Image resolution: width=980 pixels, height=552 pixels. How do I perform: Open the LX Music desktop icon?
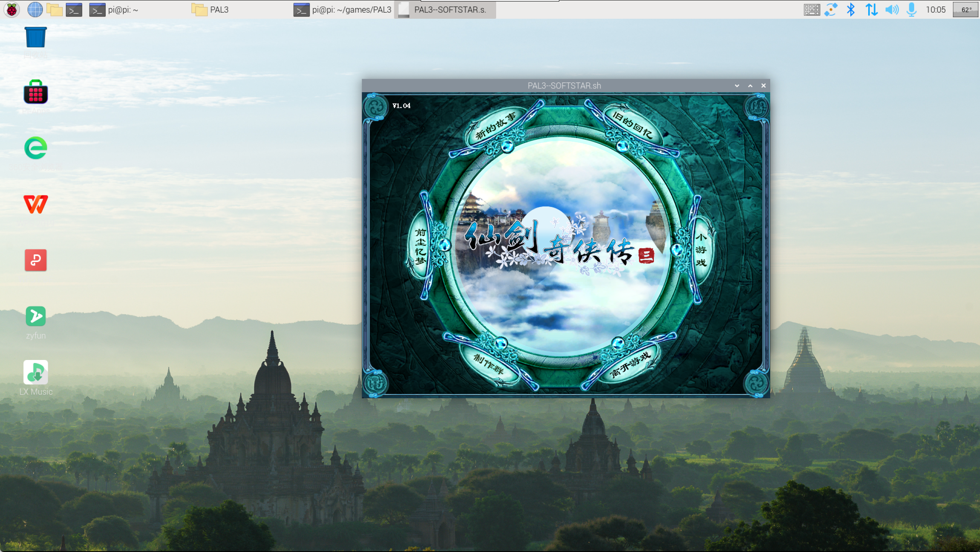[x=36, y=372]
